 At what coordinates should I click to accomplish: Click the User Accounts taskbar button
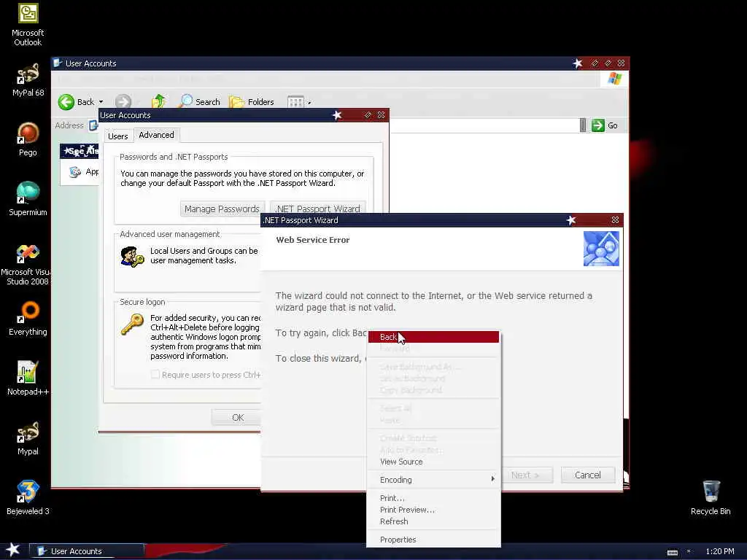click(87, 551)
